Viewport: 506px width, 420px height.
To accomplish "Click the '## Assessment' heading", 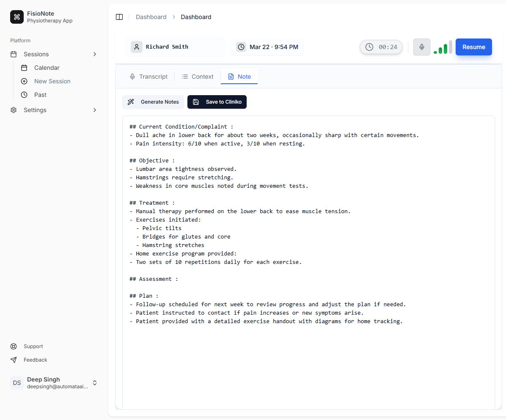I will pos(154,279).
